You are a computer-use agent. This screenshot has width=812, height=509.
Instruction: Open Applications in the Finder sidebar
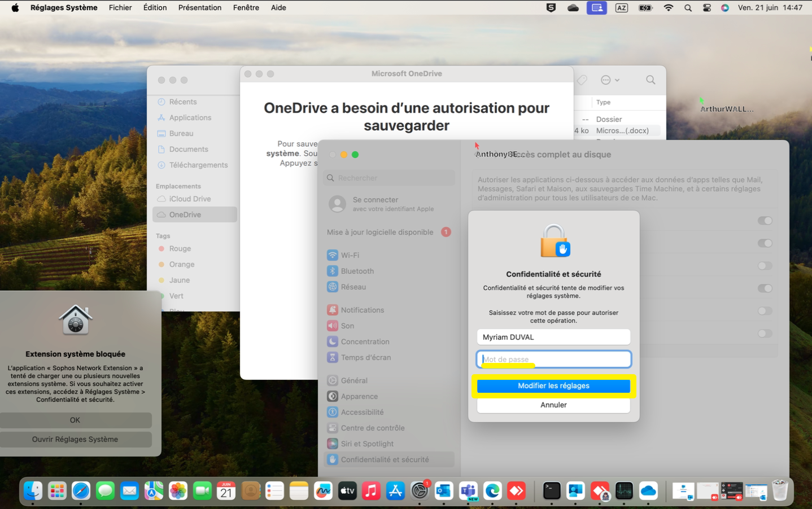[195, 117]
